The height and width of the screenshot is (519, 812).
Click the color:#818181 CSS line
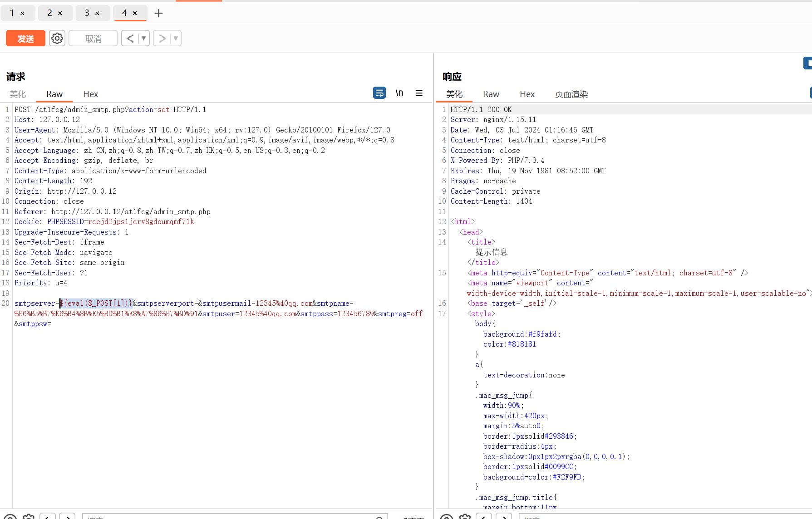(510, 344)
